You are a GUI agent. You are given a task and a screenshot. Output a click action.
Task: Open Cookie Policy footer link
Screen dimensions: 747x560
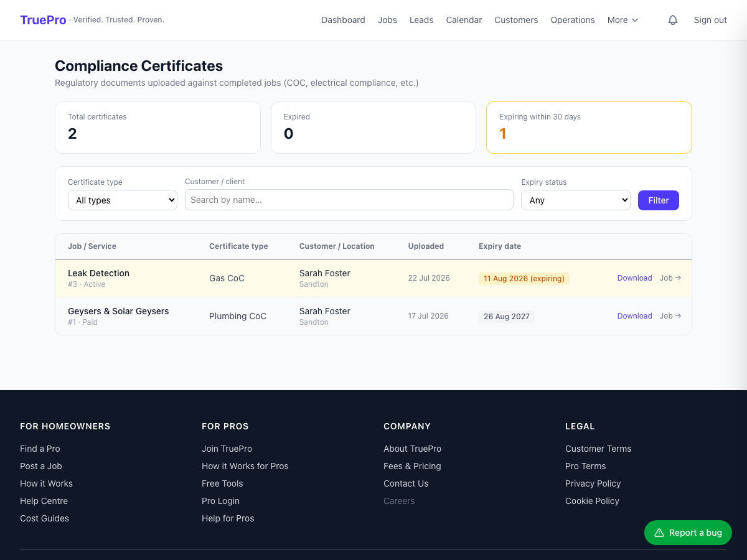(592, 501)
